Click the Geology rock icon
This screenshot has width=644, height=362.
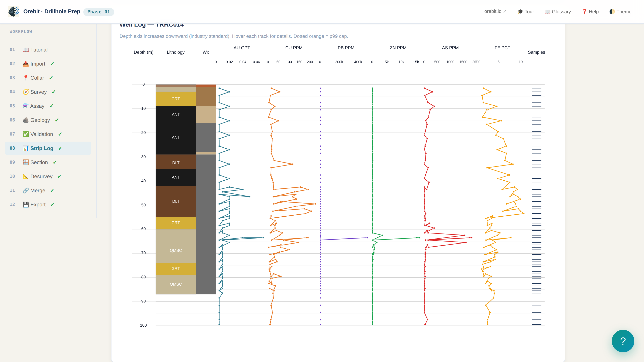(x=26, y=120)
